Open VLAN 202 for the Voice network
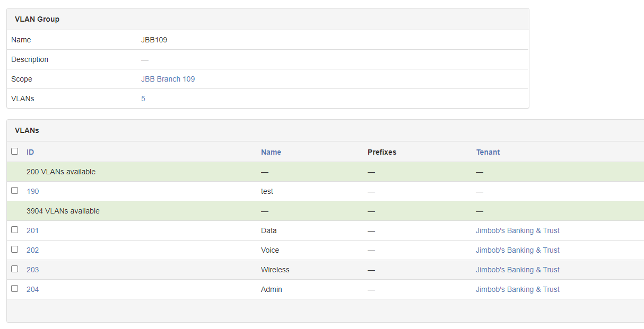Viewport: 644px width, 329px height. pos(32,250)
